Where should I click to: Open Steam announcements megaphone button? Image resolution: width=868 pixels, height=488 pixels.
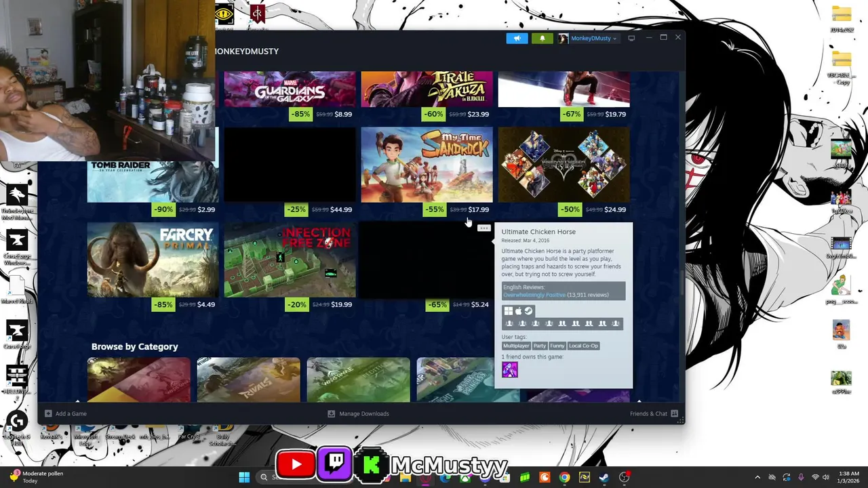517,39
